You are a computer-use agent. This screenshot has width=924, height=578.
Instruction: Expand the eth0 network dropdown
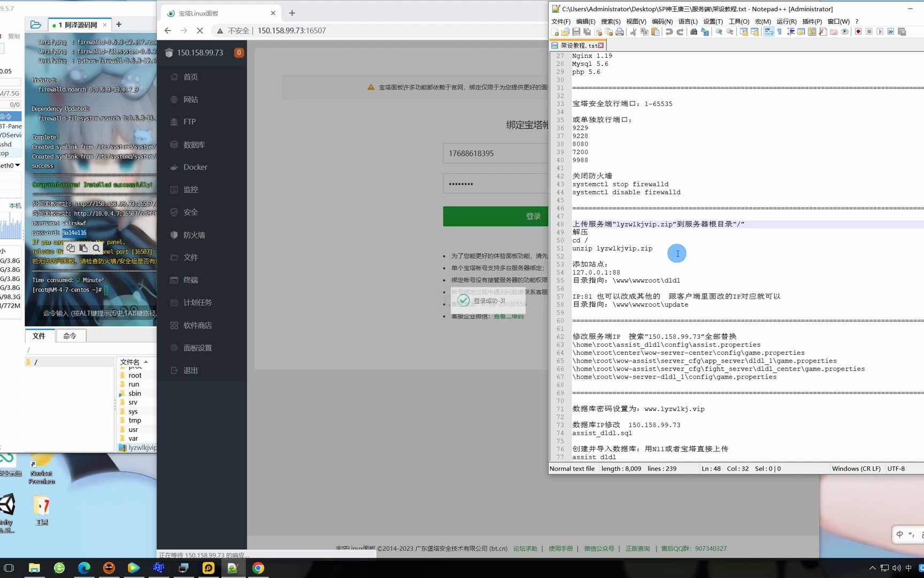(18, 165)
